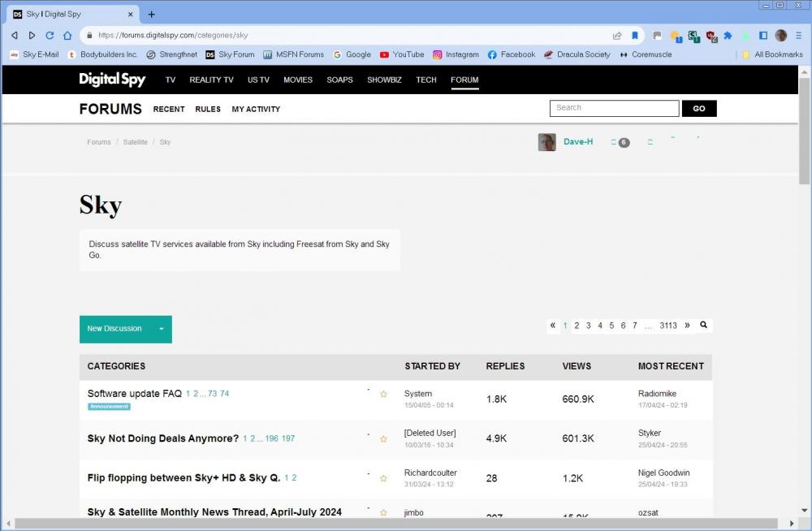Expand the New Discussion dropdown arrow
The height and width of the screenshot is (531, 812).
coord(161,329)
